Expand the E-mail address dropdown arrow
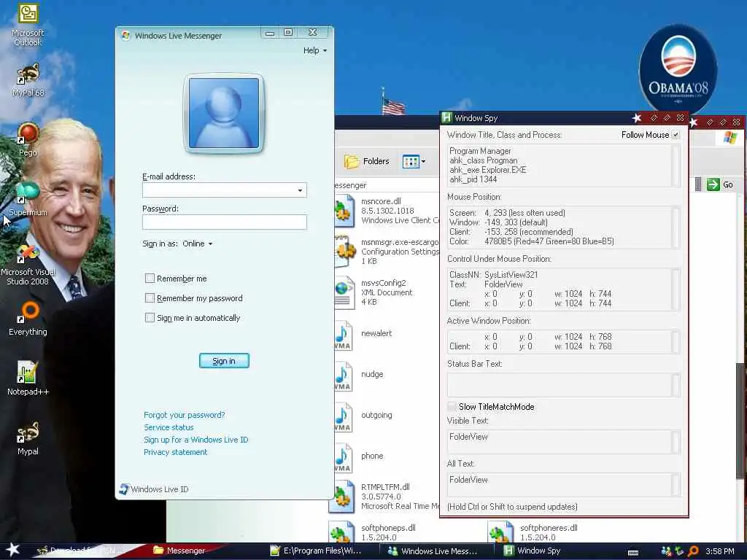This screenshot has height=560, width=747. 300,190
